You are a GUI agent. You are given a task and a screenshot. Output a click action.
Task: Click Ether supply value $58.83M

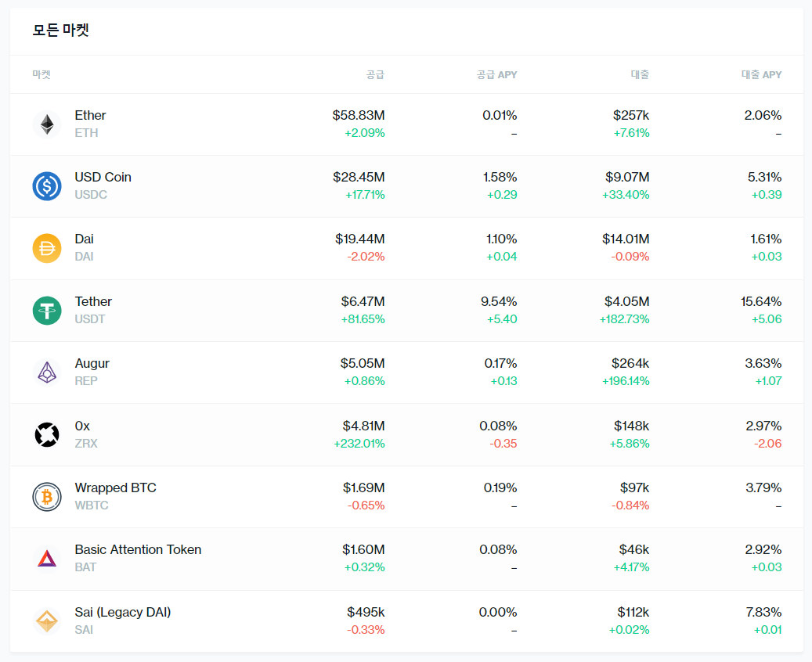pos(359,116)
